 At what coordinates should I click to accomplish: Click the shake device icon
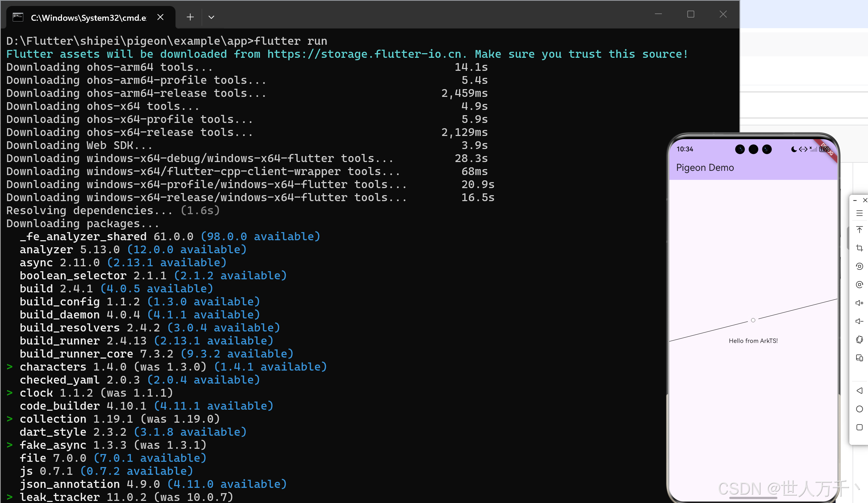point(860,340)
